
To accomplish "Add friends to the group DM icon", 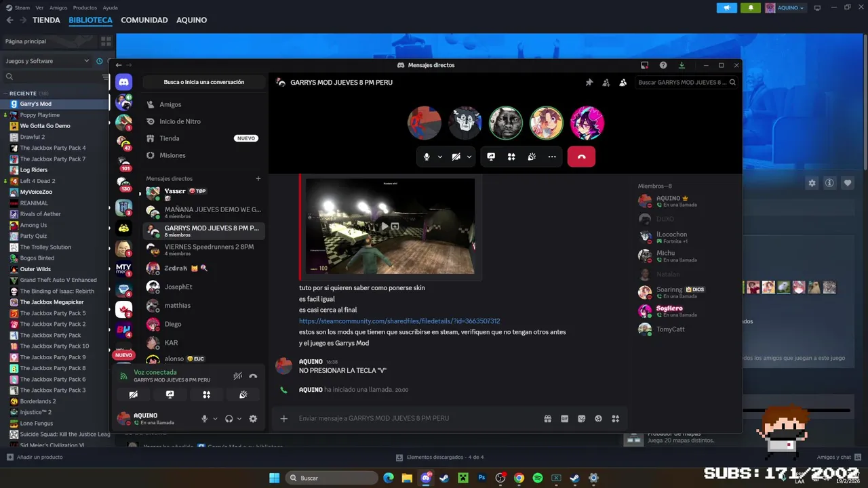I will coord(606,83).
